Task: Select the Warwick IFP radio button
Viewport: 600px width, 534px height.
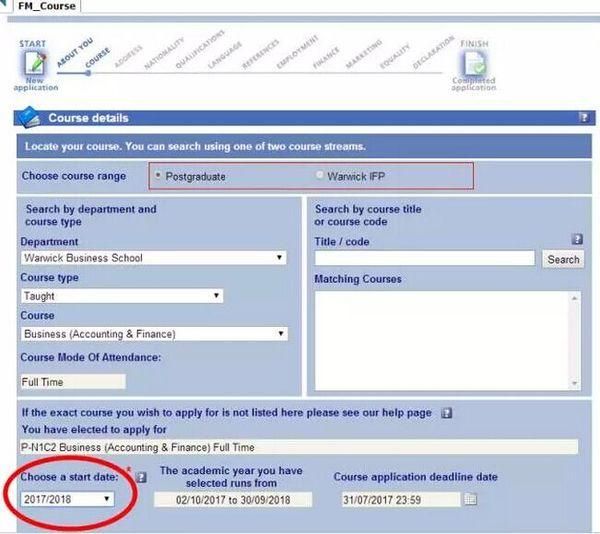Action: (320, 176)
